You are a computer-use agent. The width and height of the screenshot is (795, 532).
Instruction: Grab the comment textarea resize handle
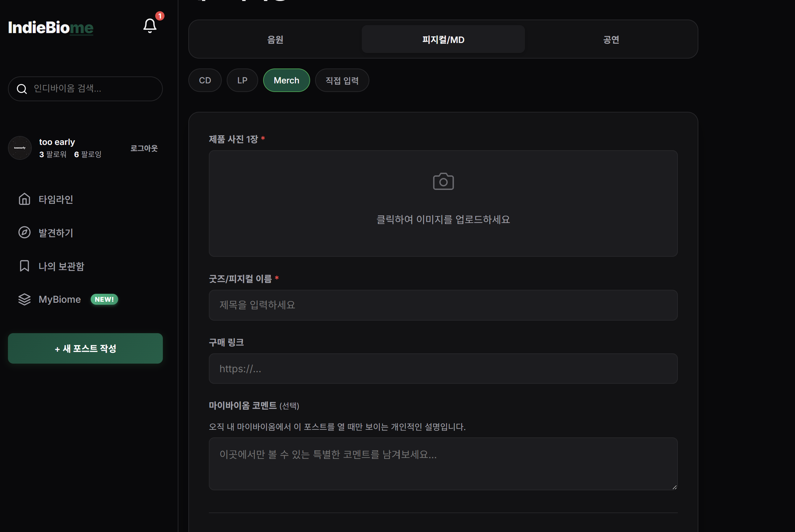tap(674, 487)
